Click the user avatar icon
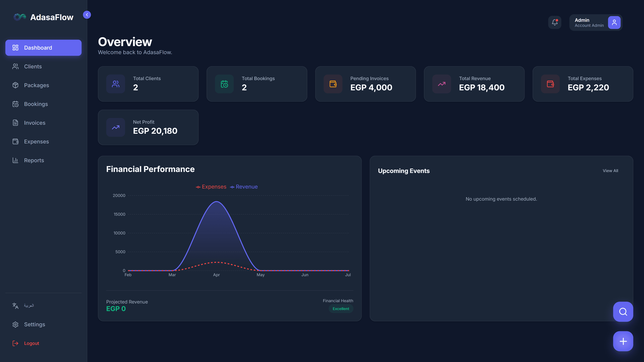This screenshot has width=644, height=362. coord(614,22)
